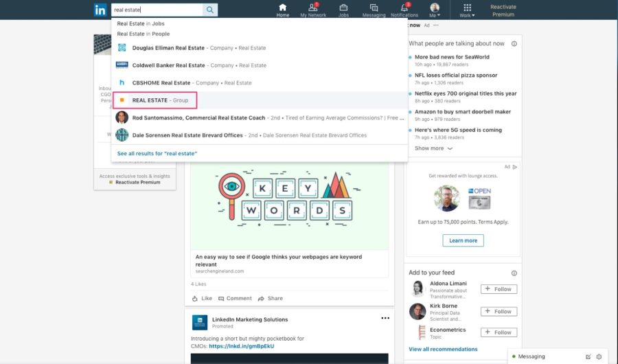Open the Home navigation icon
This screenshot has height=364, width=618.
283,10
